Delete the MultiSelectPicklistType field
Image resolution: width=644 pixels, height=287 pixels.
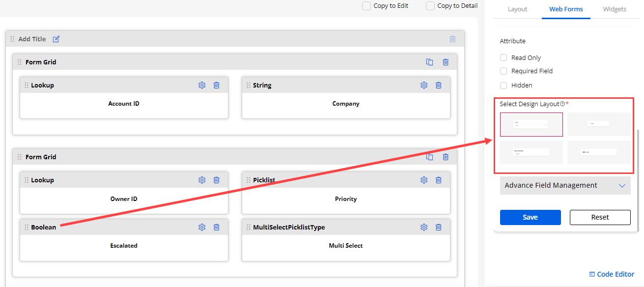(439, 227)
